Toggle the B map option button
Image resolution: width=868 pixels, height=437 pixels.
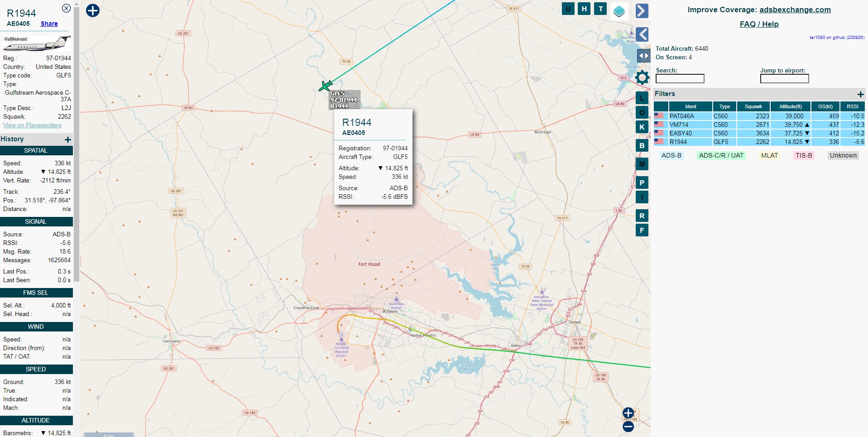(642, 145)
